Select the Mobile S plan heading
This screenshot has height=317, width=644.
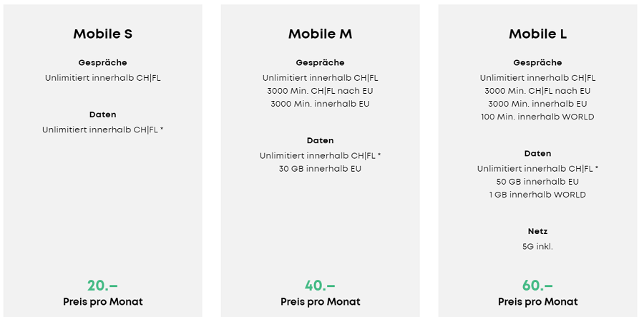102,34
